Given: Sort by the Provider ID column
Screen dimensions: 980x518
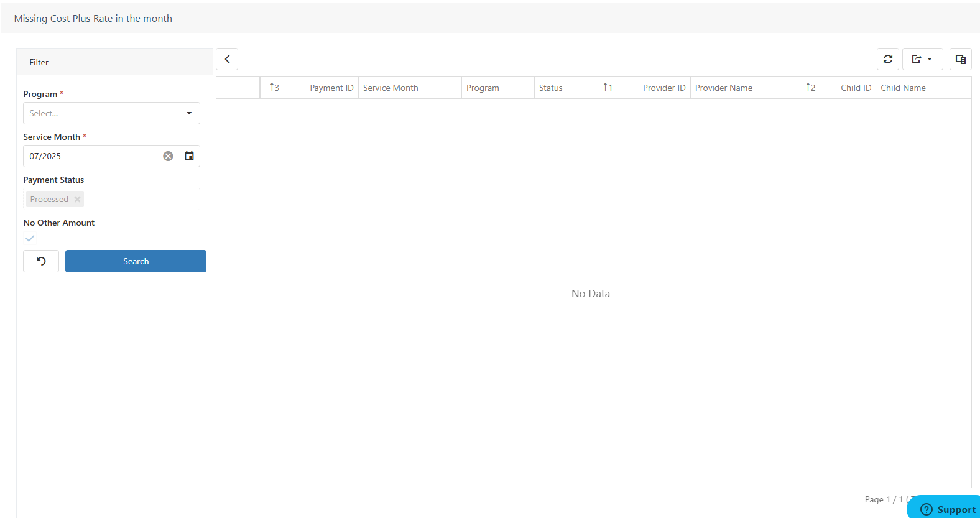Looking at the screenshot, I should pyautogui.click(x=663, y=88).
